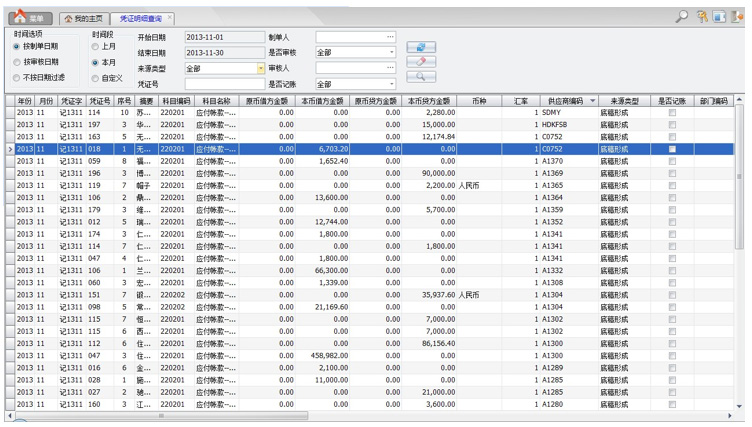Select the supplier code cell A1332

click(569, 271)
